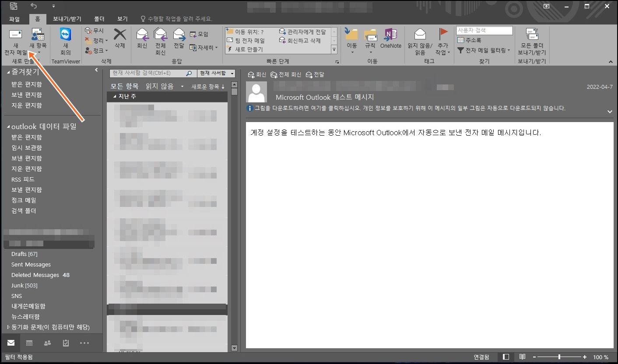Switch to People view in navigation bar
This screenshot has height=364, width=618.
pyautogui.click(x=48, y=343)
